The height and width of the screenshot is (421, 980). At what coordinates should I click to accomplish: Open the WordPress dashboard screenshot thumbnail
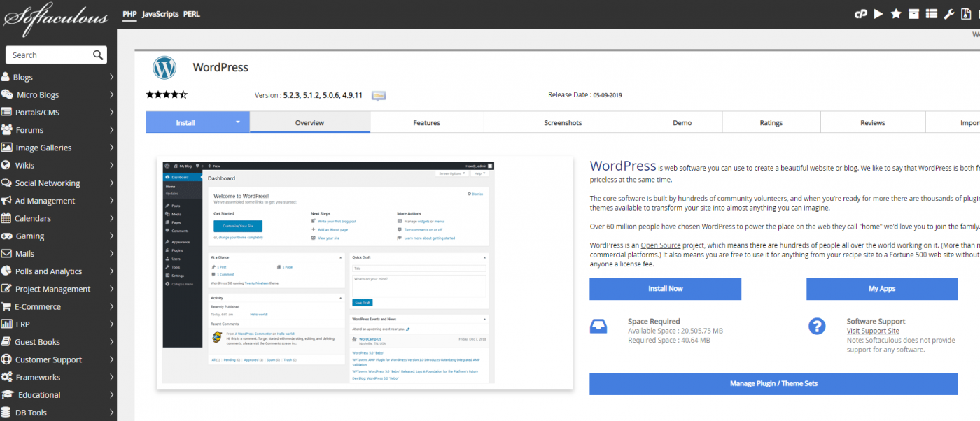(329, 273)
